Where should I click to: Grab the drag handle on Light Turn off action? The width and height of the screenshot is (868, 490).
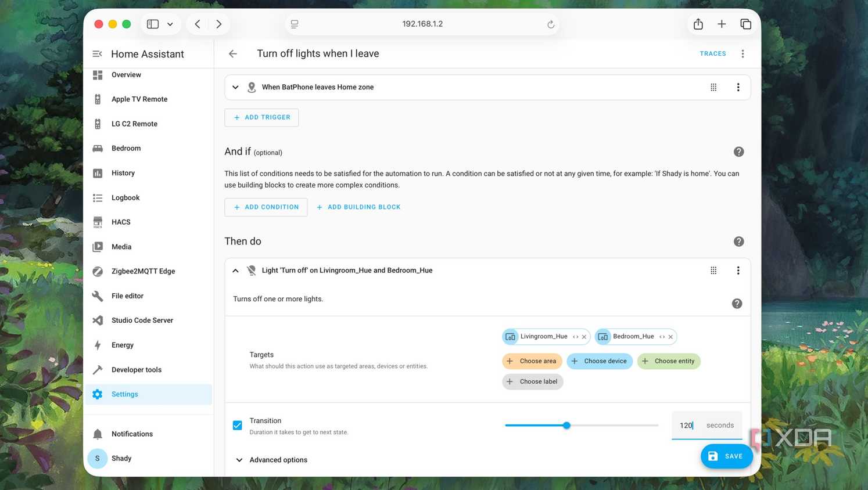click(x=713, y=271)
